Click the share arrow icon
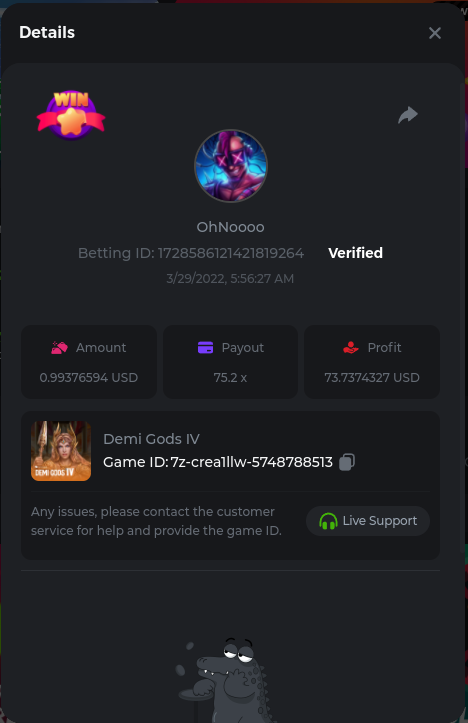The image size is (468, 723). (408, 115)
